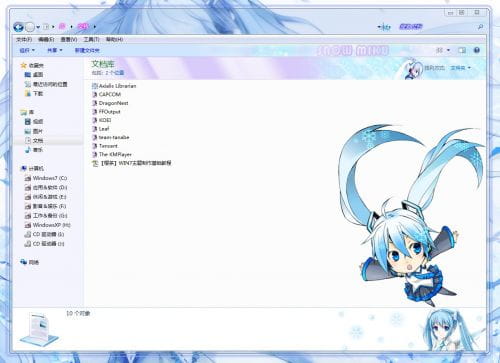This screenshot has width=500, height=363.
Task: Click the library icon in address bar
Action: coord(46,27)
